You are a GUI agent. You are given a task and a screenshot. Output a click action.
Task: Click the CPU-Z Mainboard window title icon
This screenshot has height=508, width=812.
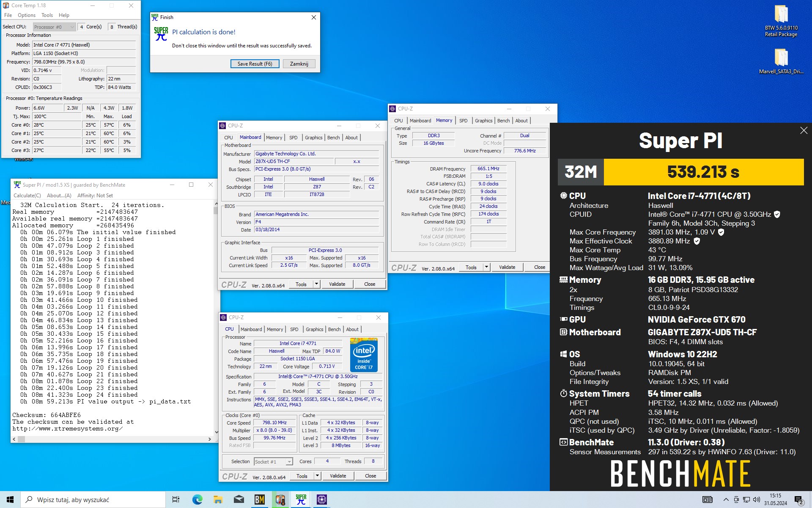pyautogui.click(x=223, y=126)
